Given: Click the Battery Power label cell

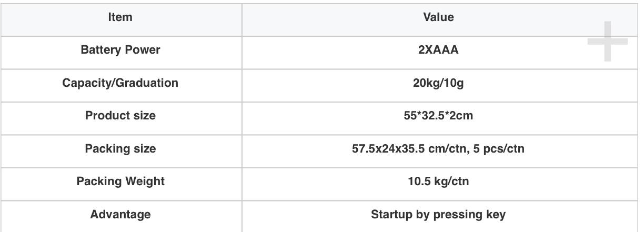Looking at the screenshot, I should 120,51.
